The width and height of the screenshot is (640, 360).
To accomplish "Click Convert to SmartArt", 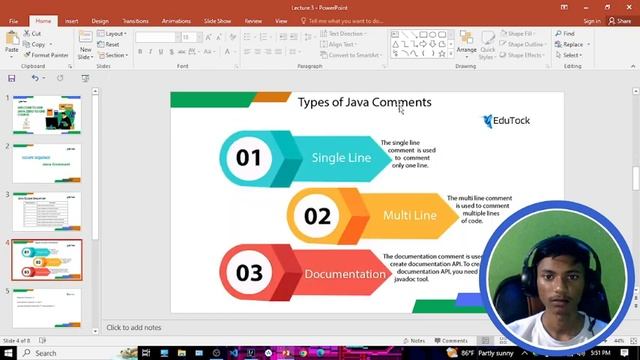I will click(351, 55).
